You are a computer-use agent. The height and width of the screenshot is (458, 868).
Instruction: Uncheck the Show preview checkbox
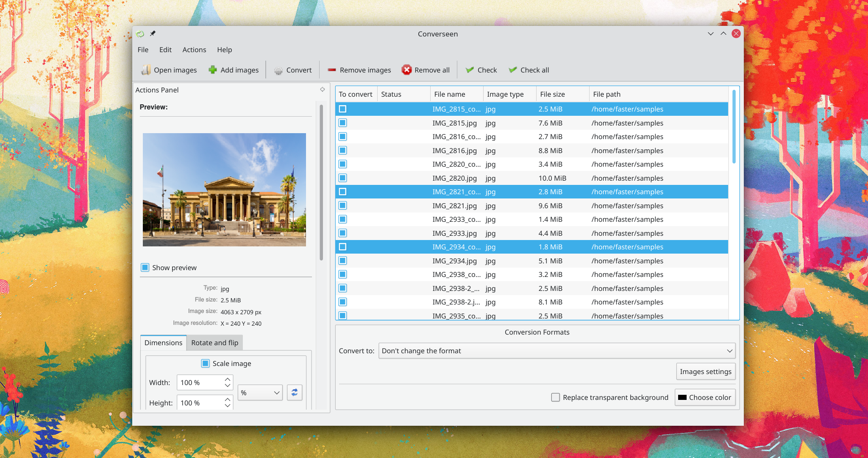pos(145,268)
